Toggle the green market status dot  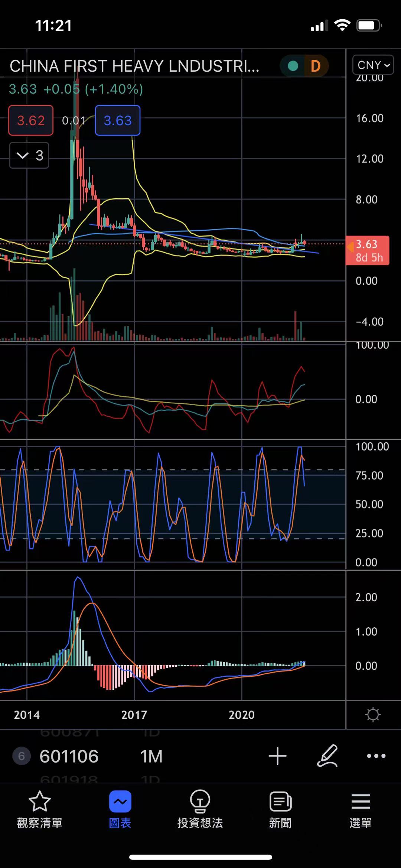(293, 66)
